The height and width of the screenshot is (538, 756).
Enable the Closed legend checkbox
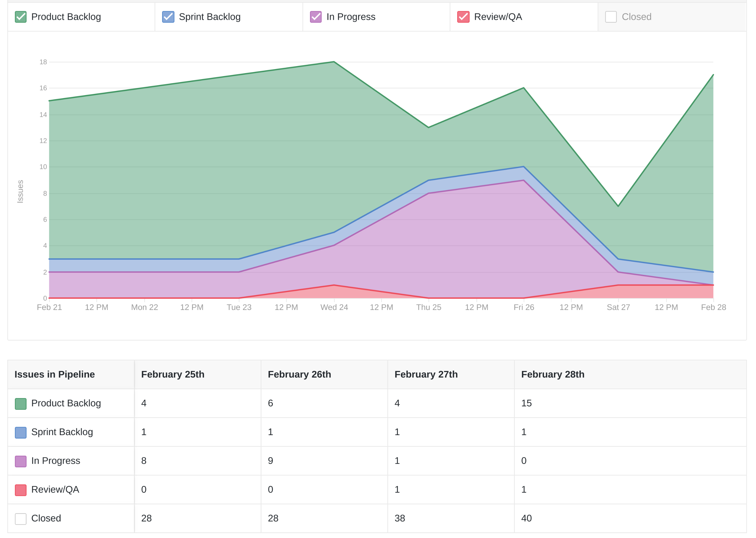click(611, 17)
